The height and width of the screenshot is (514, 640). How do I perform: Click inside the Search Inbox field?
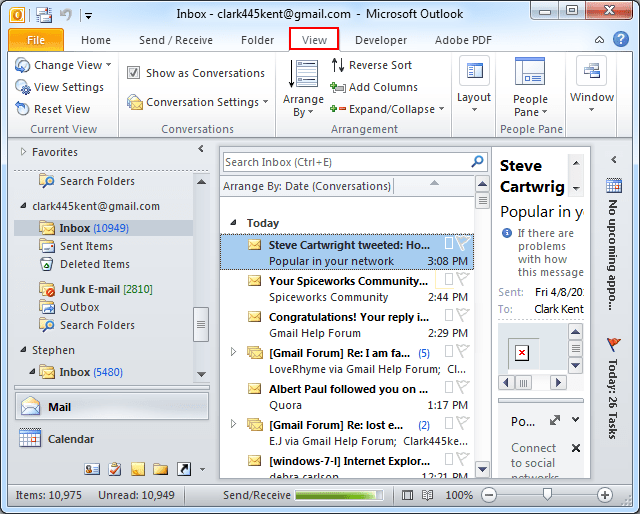pyautogui.click(x=346, y=162)
